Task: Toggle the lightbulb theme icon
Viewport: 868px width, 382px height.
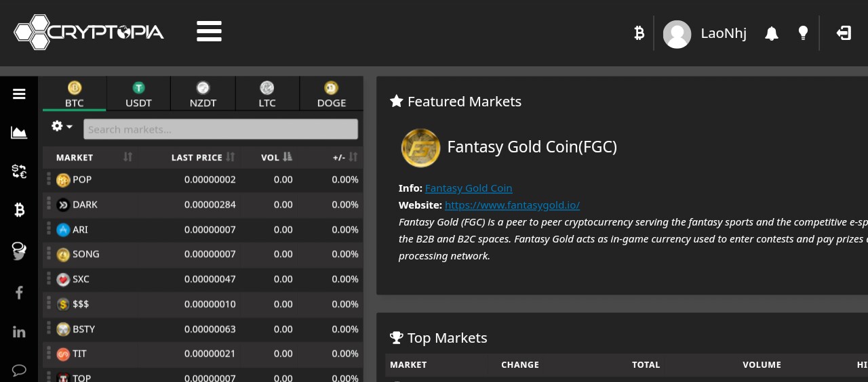Action: tap(803, 33)
